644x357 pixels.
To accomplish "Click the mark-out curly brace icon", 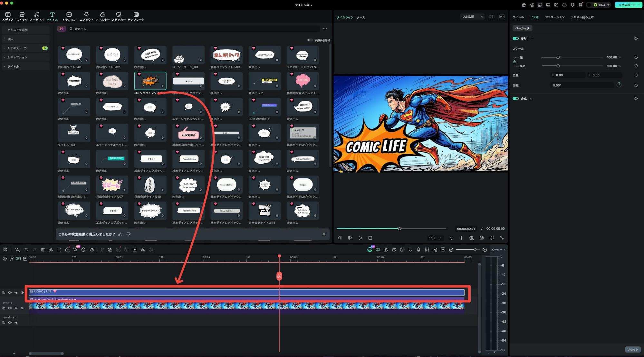I will coord(461,238).
